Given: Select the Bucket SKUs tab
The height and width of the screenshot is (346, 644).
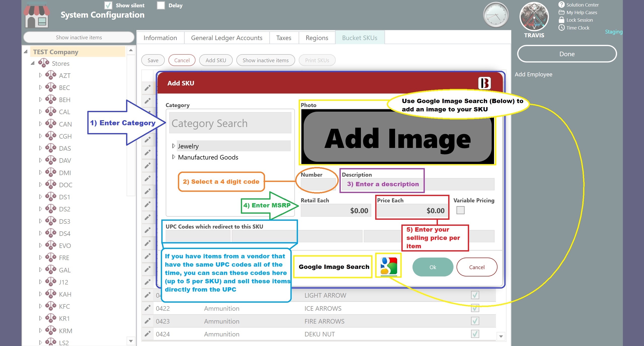Looking at the screenshot, I should pyautogui.click(x=360, y=38).
